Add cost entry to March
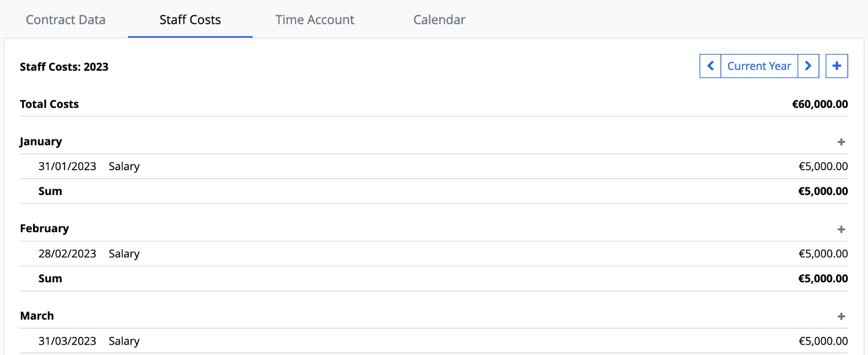This screenshot has width=868, height=355. [841, 316]
